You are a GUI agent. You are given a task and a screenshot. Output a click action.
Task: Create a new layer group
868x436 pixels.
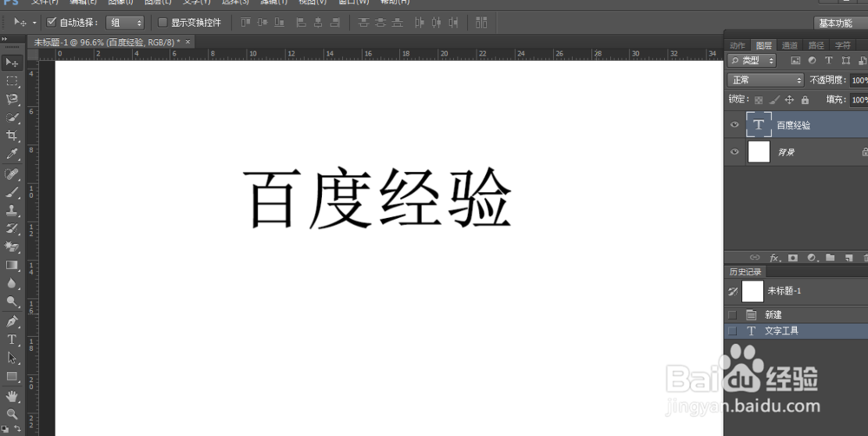tap(830, 258)
